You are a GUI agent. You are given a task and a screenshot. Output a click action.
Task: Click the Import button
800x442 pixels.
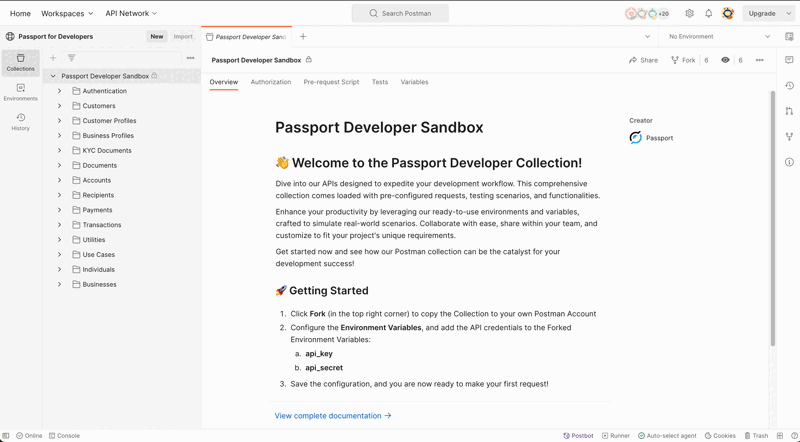pos(183,36)
